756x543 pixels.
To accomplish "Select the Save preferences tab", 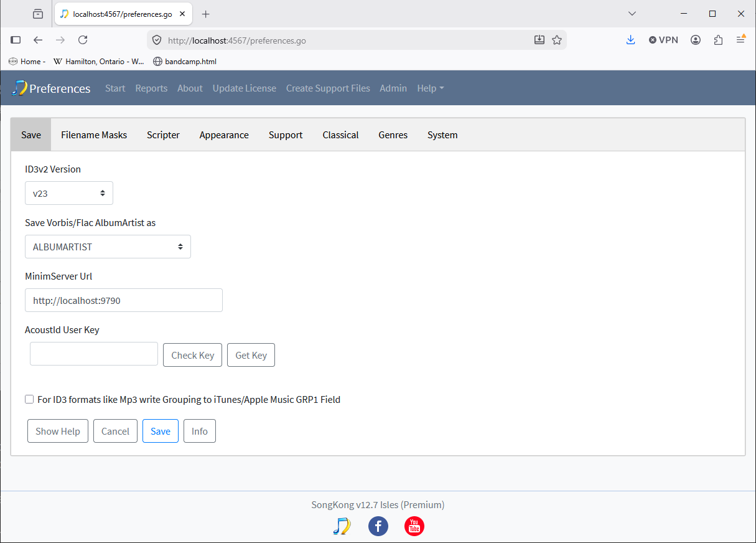I will (x=31, y=135).
